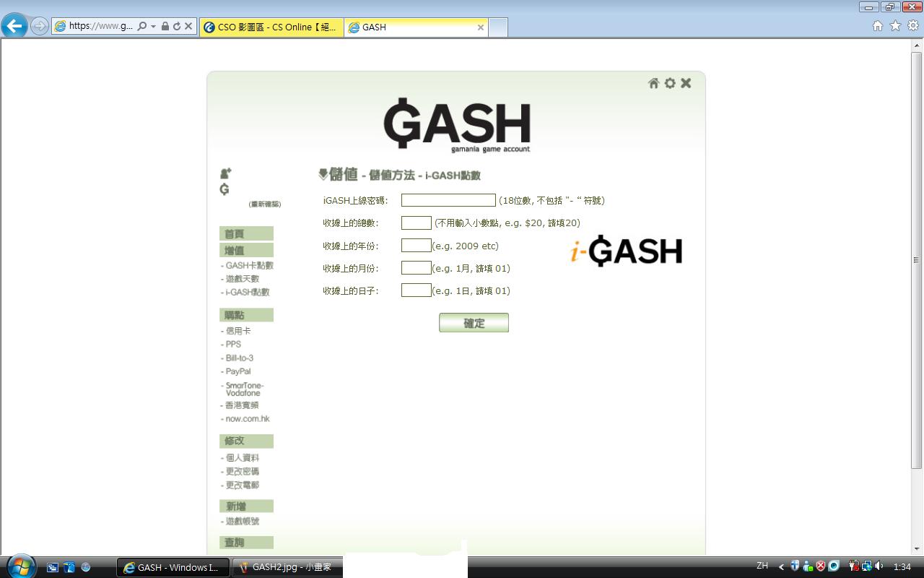Click the volume speaker tray icon

point(879,566)
